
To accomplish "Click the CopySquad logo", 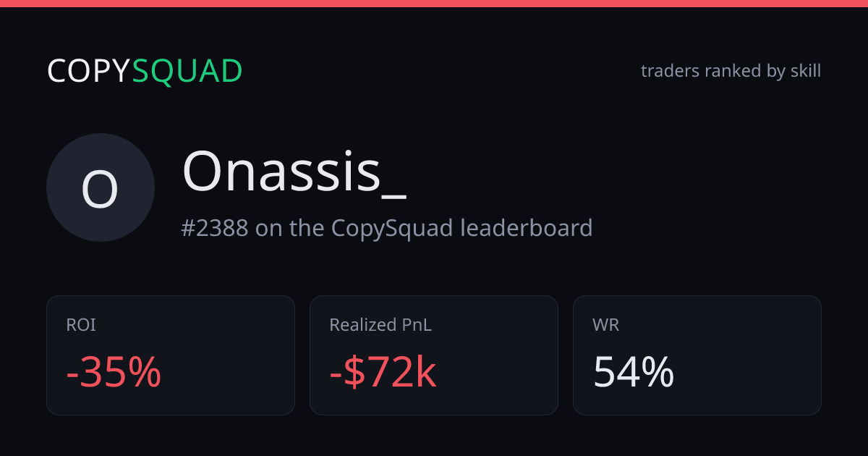I will coord(145,71).
